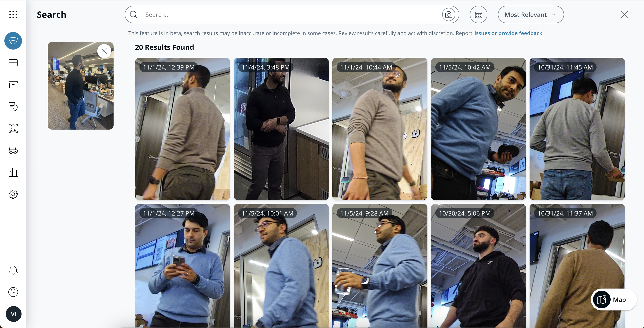Select the 11/1/24 12:39 PM result thumbnail

click(182, 129)
